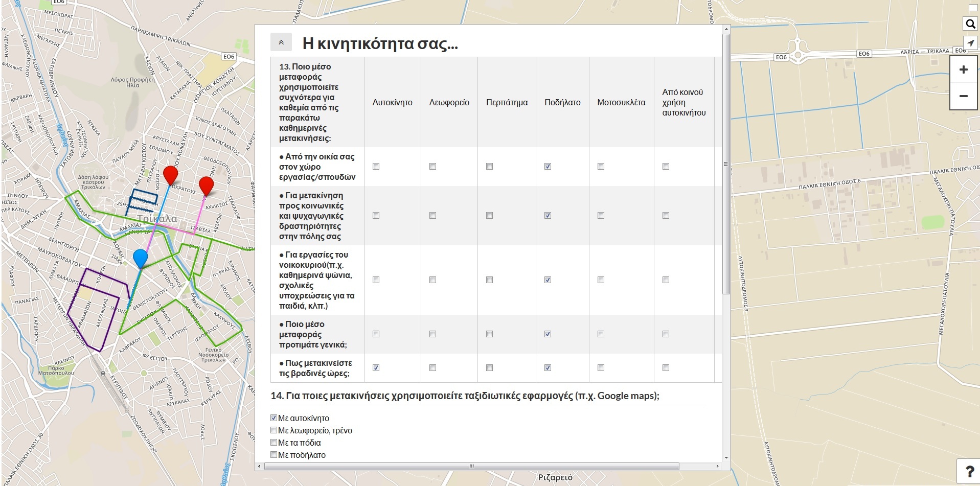Click 'Από κοινού χρήση αυτοκινήτου' header
The height and width of the screenshot is (486, 980).
coord(684,103)
